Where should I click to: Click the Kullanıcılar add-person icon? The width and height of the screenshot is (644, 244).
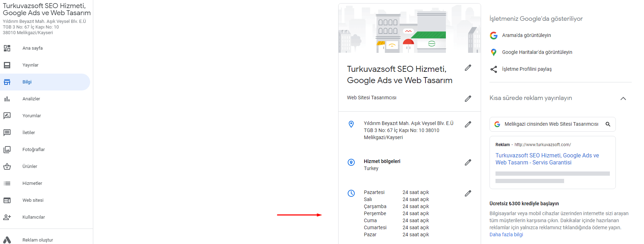7,217
